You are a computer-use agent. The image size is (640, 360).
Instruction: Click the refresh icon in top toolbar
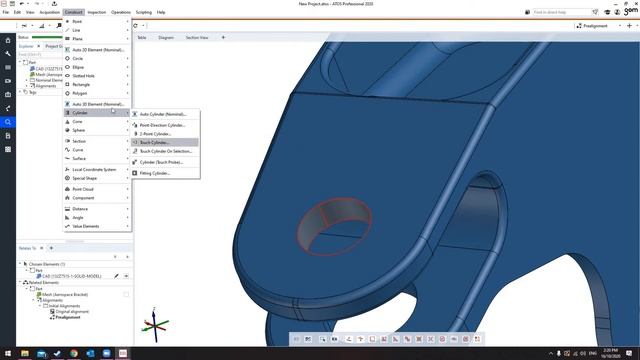pyautogui.click(x=136, y=26)
